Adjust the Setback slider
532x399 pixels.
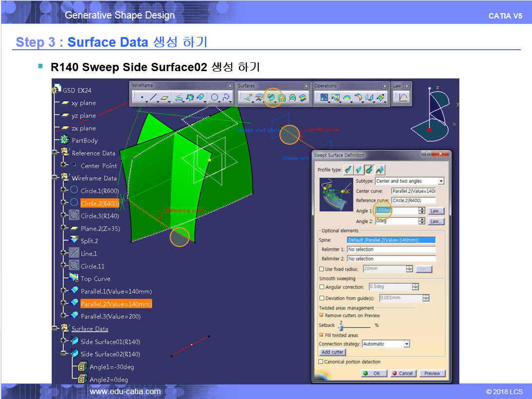click(341, 328)
